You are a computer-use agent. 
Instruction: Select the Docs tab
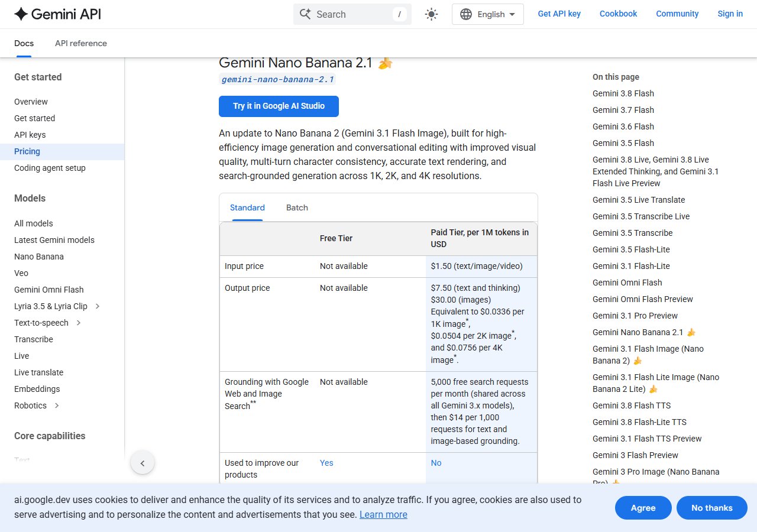pyautogui.click(x=24, y=43)
